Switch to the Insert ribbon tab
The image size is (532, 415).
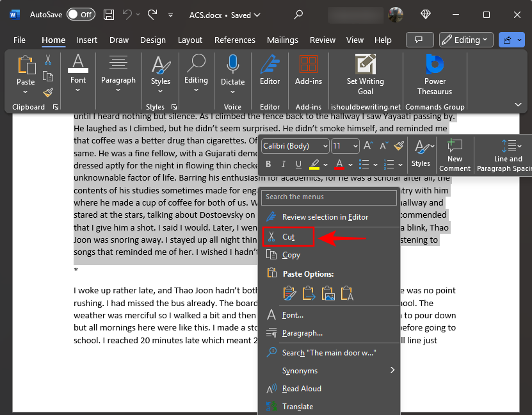point(87,40)
